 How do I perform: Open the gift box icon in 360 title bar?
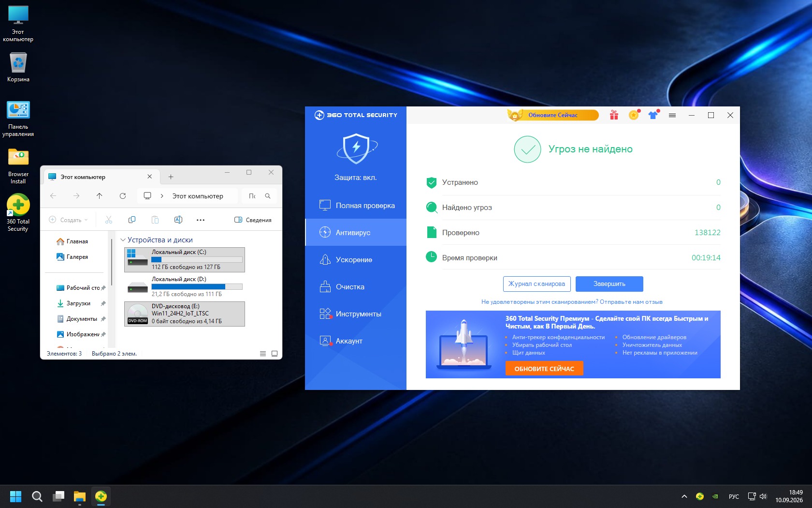click(614, 115)
